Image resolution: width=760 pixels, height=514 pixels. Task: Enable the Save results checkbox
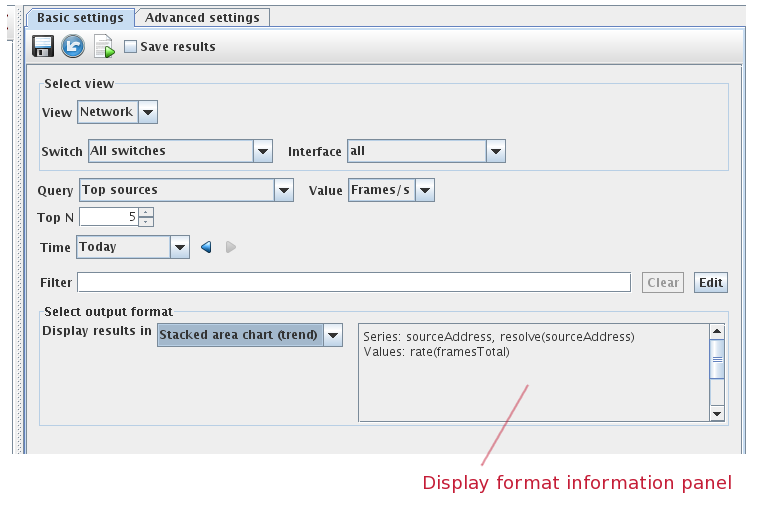coord(130,46)
